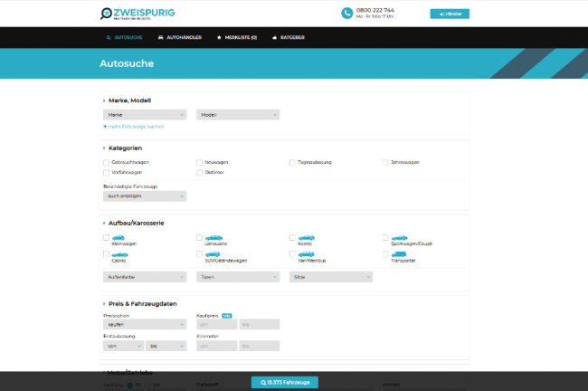Click the 15.373 Fahrzeuge search button
588x391 pixels.
284,382
